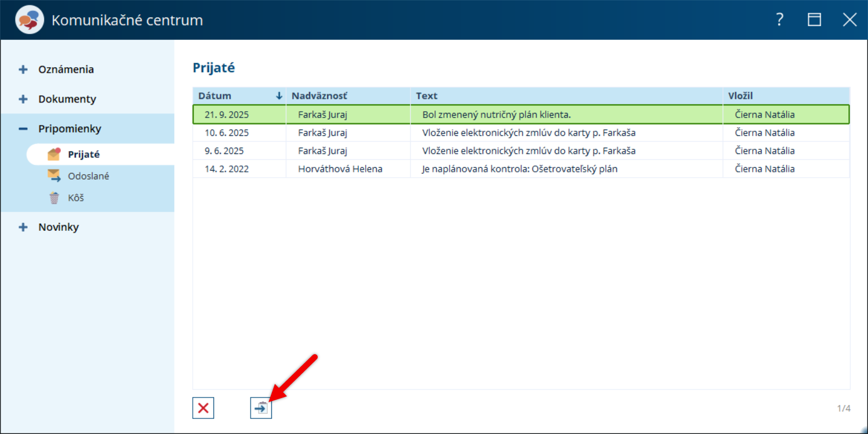The height and width of the screenshot is (434, 868).
Task: Select the date cell 21. 9. 2025
Action: click(227, 115)
